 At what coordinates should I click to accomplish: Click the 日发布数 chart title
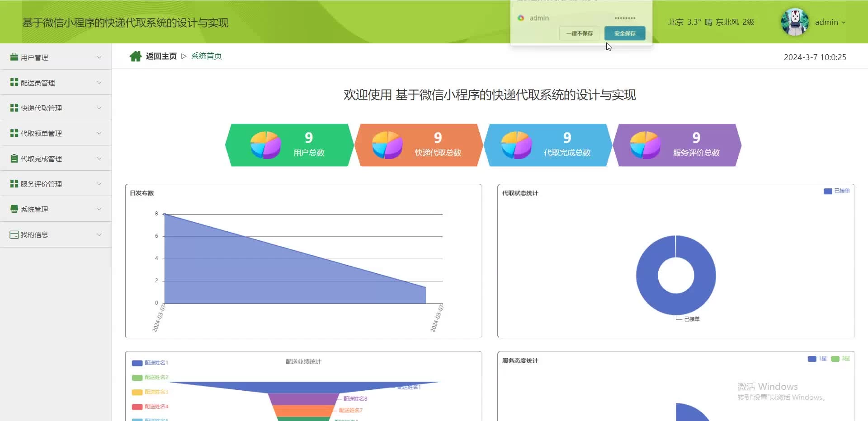pyautogui.click(x=142, y=193)
